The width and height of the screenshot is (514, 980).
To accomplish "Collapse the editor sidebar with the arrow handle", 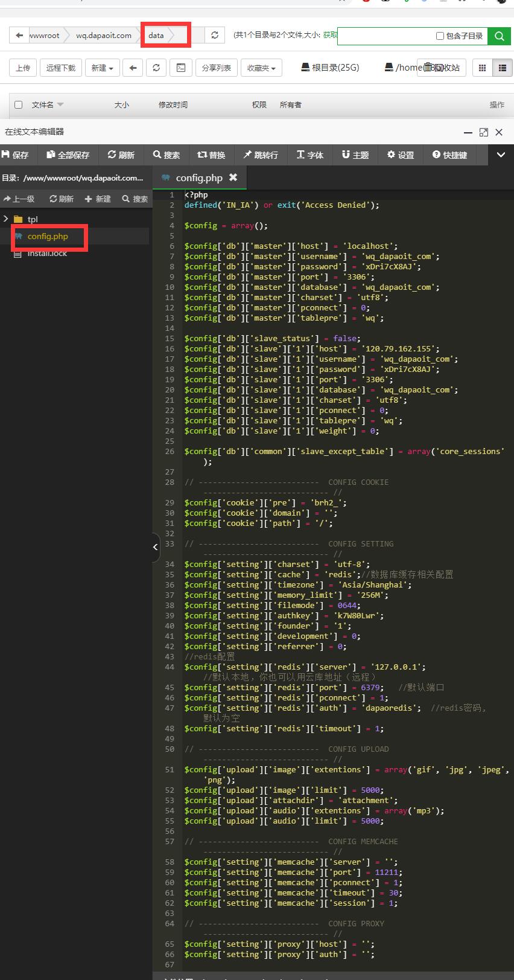I will tap(155, 547).
